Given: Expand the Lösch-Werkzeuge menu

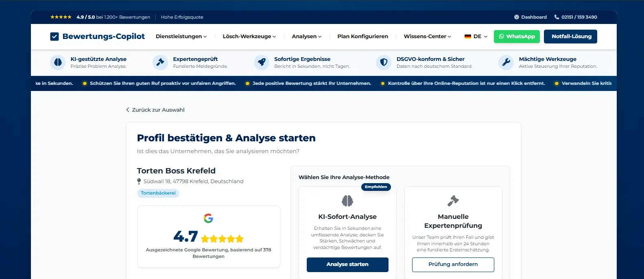Looking at the screenshot, I should [249, 37].
